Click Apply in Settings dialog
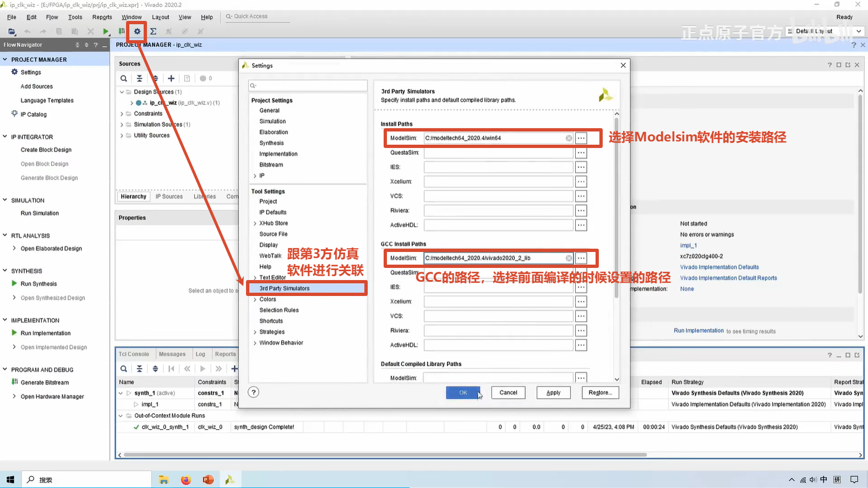Image resolution: width=868 pixels, height=488 pixels. [x=554, y=392]
